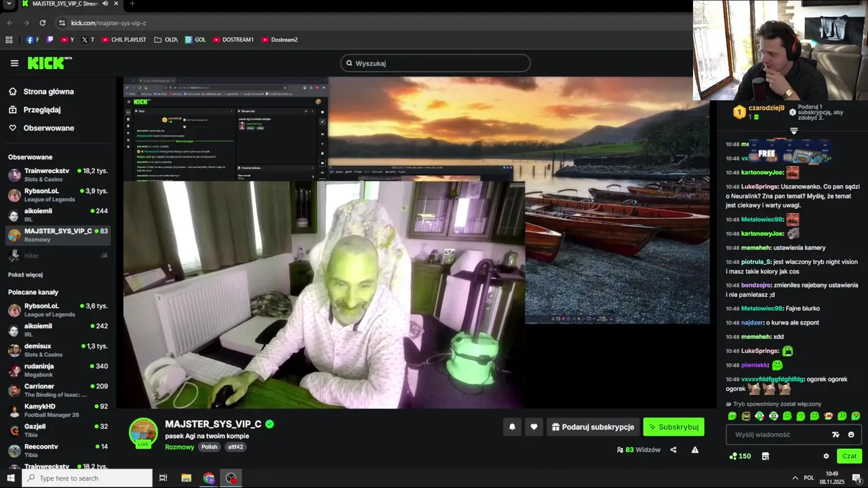The height and width of the screenshot is (488, 868).
Task: Open the Twitch bookmark icon
Action: click(50, 39)
